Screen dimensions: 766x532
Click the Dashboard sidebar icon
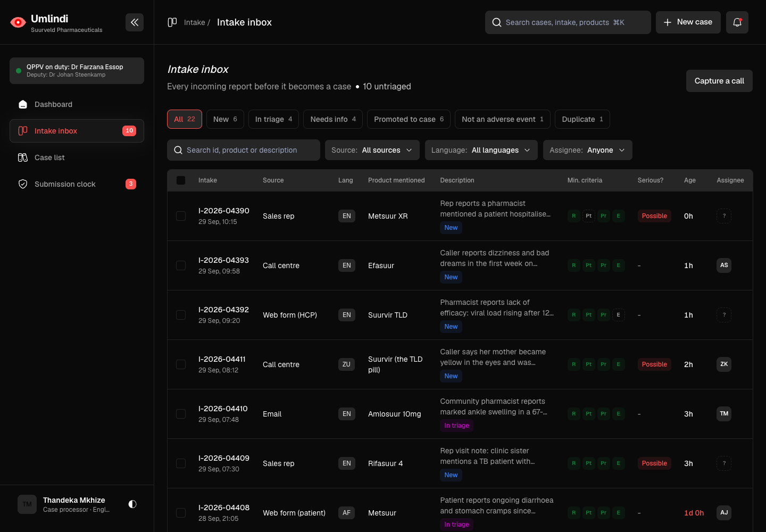coord(23,104)
